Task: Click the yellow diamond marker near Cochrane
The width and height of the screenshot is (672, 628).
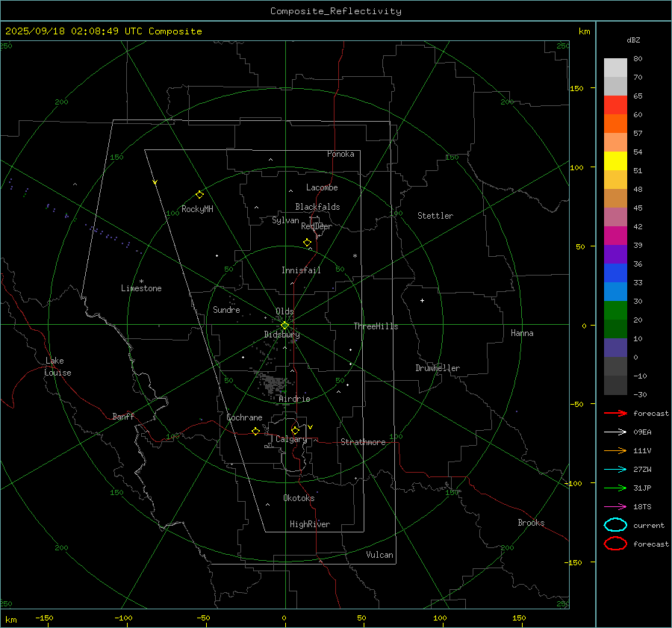Action: pos(255,432)
